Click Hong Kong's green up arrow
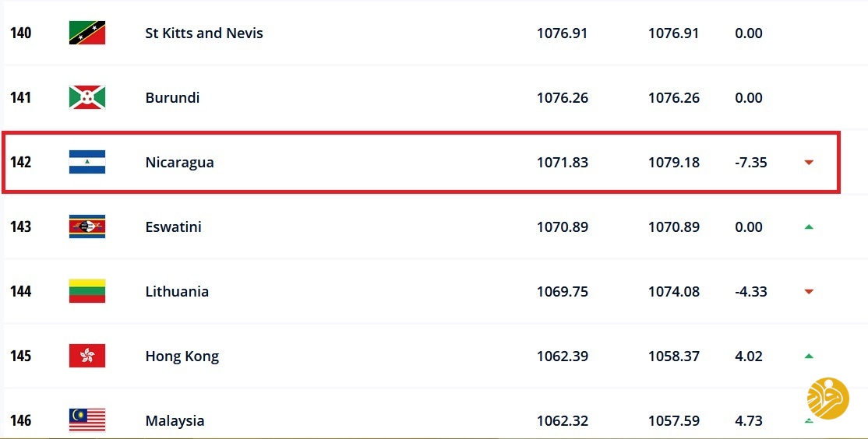868x439 pixels. (x=809, y=356)
